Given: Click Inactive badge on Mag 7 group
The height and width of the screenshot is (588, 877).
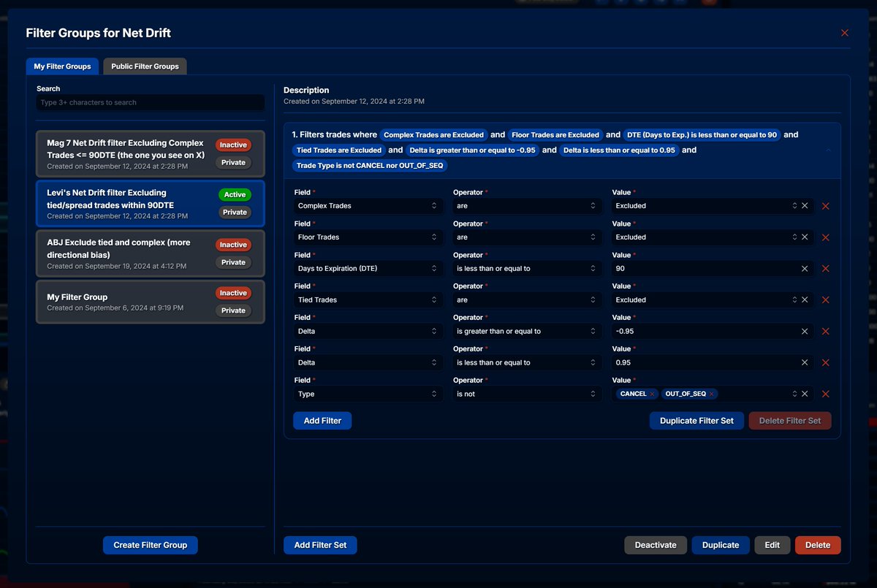Looking at the screenshot, I should (233, 145).
